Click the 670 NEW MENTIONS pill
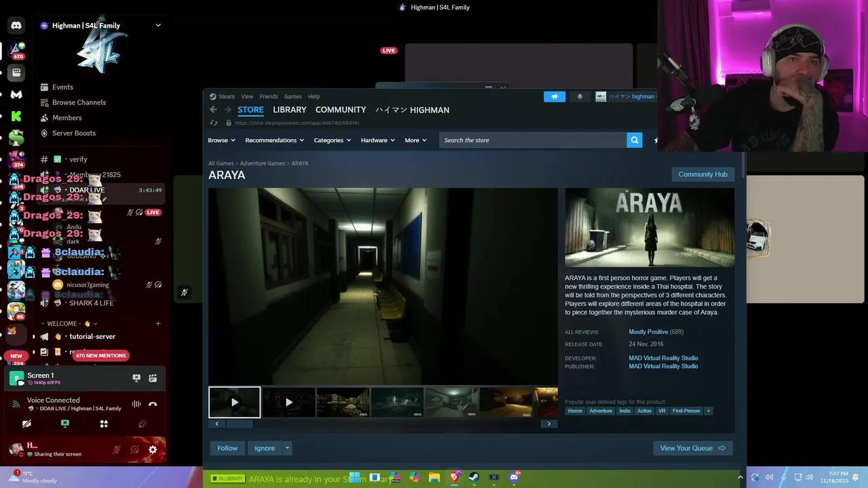The image size is (868, 488). coord(100,355)
